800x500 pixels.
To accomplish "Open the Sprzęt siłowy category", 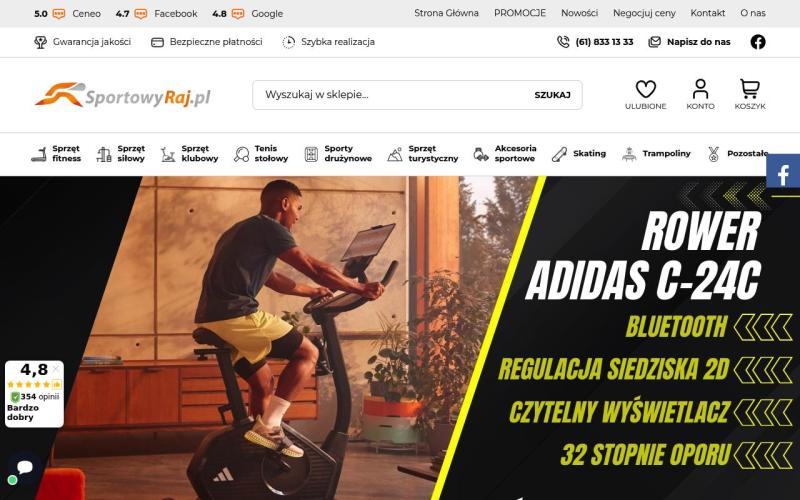I will tap(120, 154).
